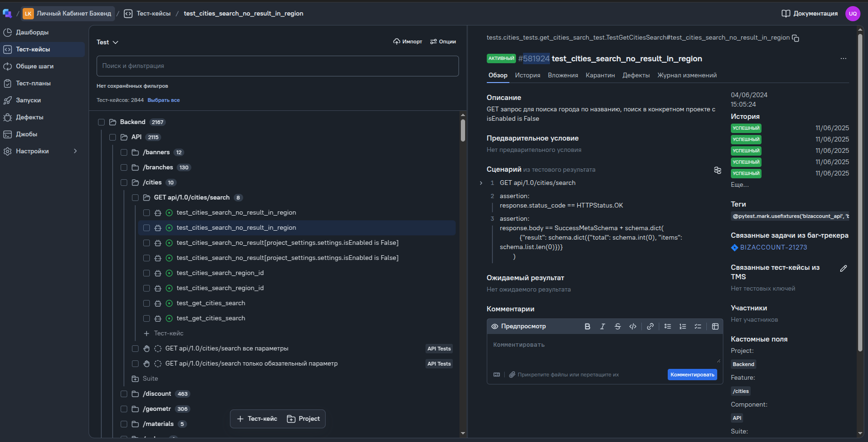Click test tree vertical scrollbar thumb
This screenshot has height=442, width=868.
coord(463,130)
